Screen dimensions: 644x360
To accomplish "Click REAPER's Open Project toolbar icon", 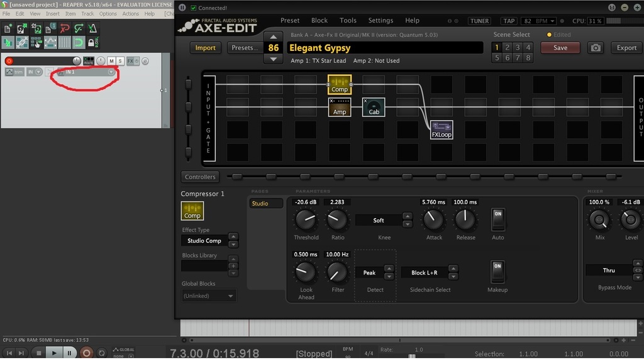I will [22, 28].
